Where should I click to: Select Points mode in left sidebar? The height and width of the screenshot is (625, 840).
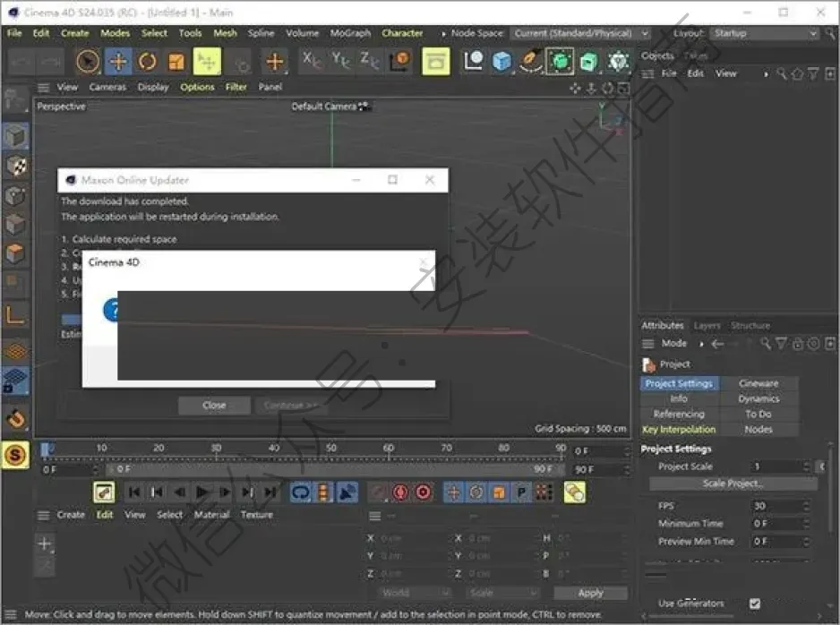(15, 195)
